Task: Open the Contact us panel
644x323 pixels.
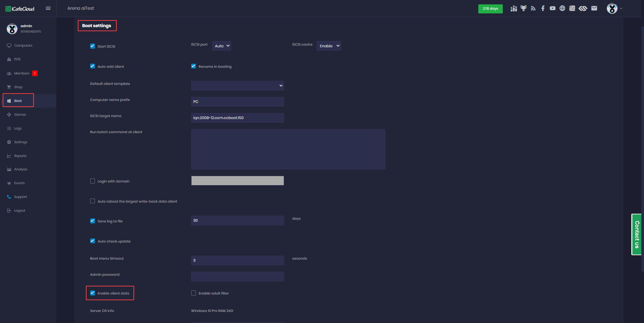Action: click(636, 234)
